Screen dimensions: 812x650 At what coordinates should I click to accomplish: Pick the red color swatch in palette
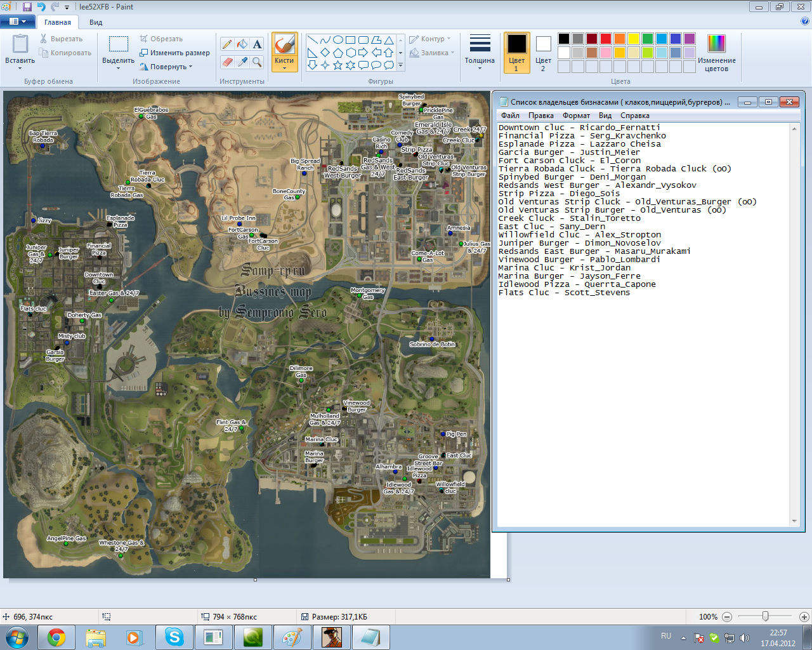click(x=606, y=39)
